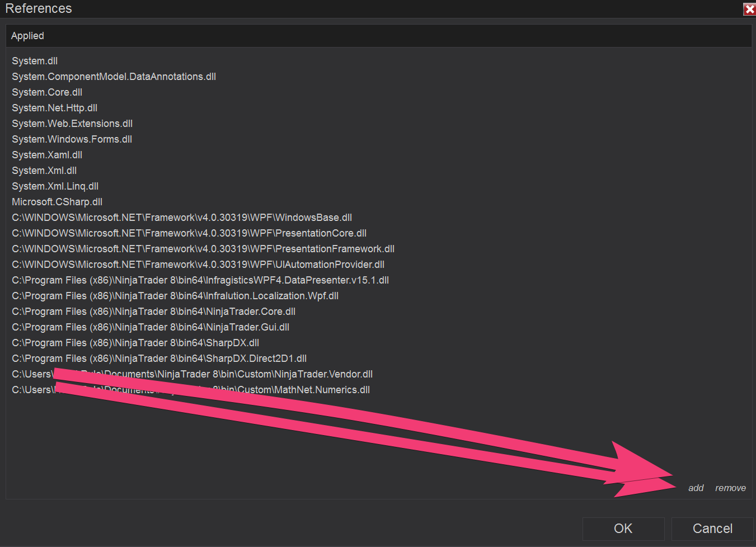The image size is (756, 547).
Task: Select the System.Net.Http.dll entry
Action: 54,108
